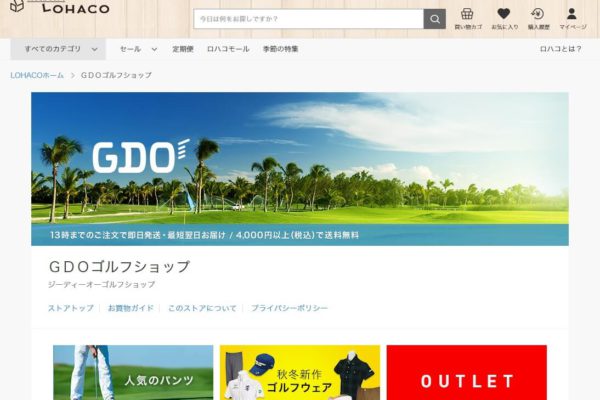Open このストアについて link
The image size is (600, 400).
[x=202, y=308]
